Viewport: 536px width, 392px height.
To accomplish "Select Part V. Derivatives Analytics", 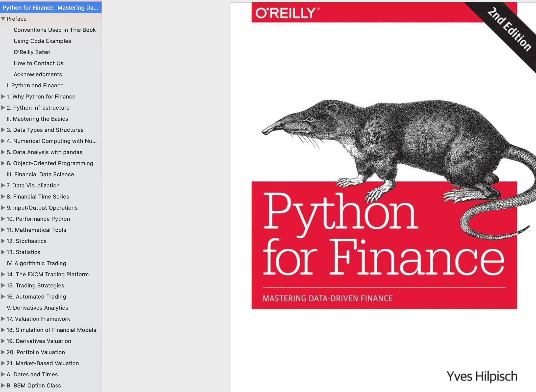I will coord(37,308).
